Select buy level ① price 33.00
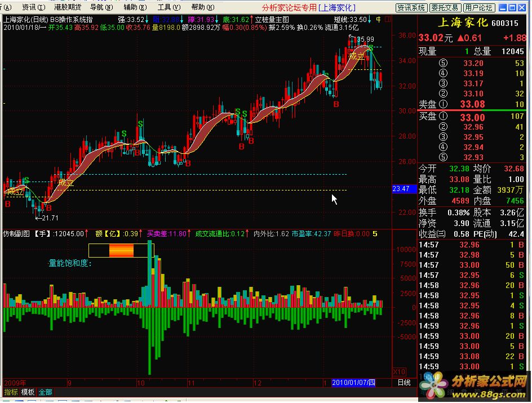The height and width of the screenshot is (403, 532). [472, 118]
